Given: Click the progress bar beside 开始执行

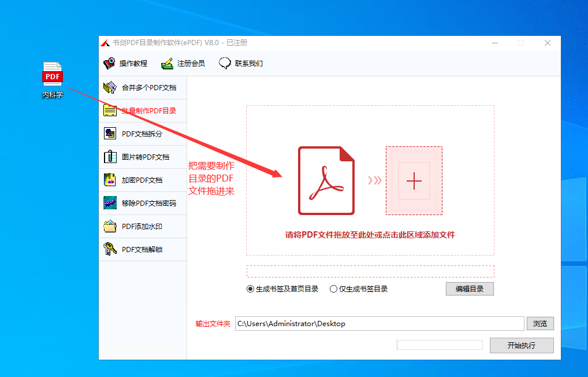Looking at the screenshot, I should tap(440, 345).
